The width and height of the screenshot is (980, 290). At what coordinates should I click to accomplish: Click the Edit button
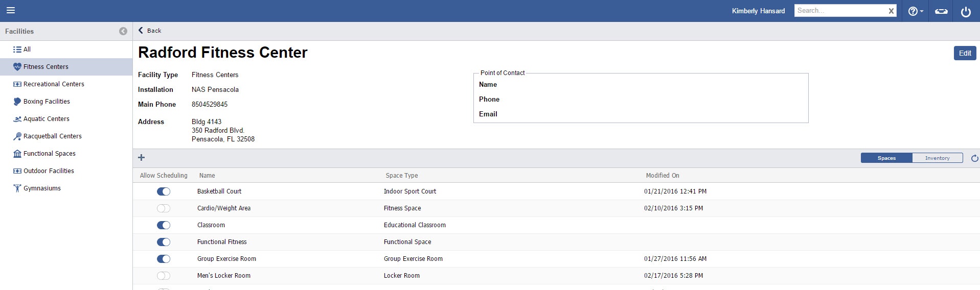point(965,53)
